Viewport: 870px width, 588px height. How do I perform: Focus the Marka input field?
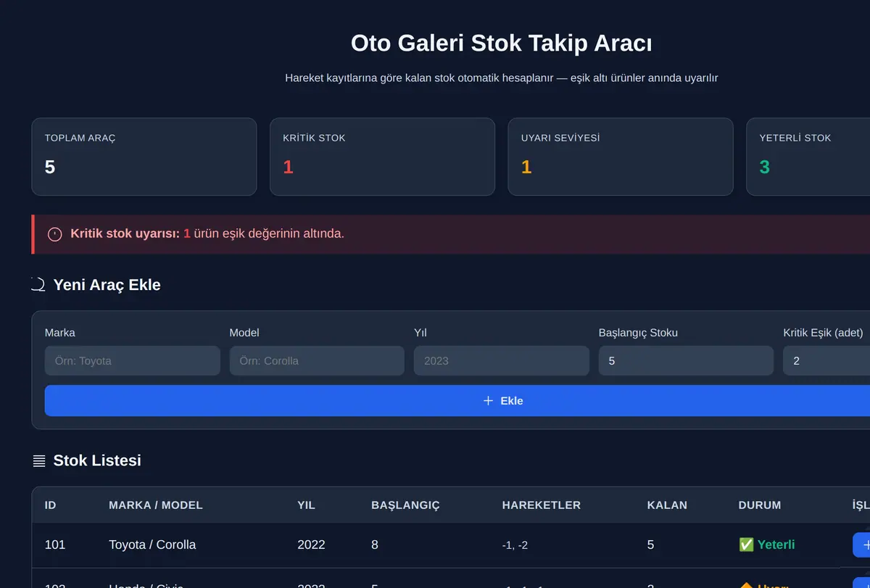pos(133,360)
